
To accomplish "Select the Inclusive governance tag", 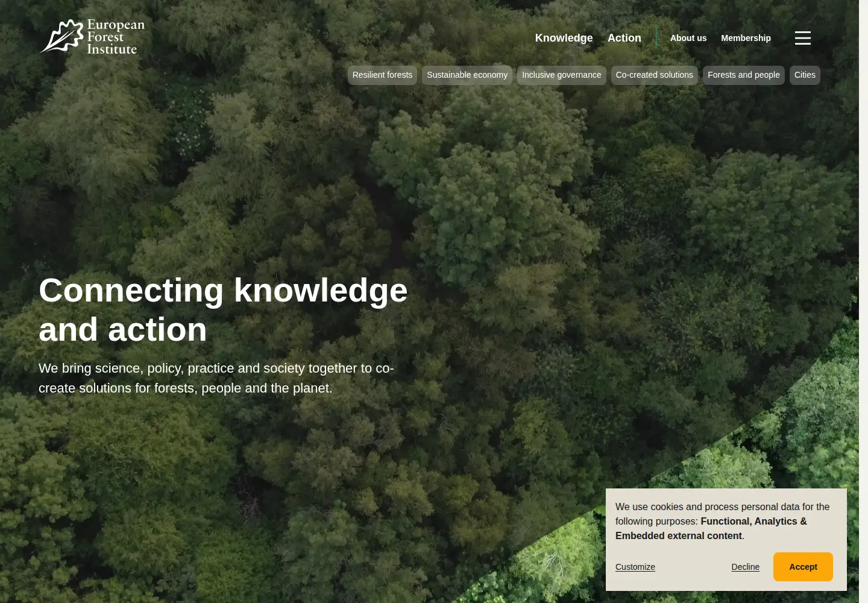I will point(562,75).
